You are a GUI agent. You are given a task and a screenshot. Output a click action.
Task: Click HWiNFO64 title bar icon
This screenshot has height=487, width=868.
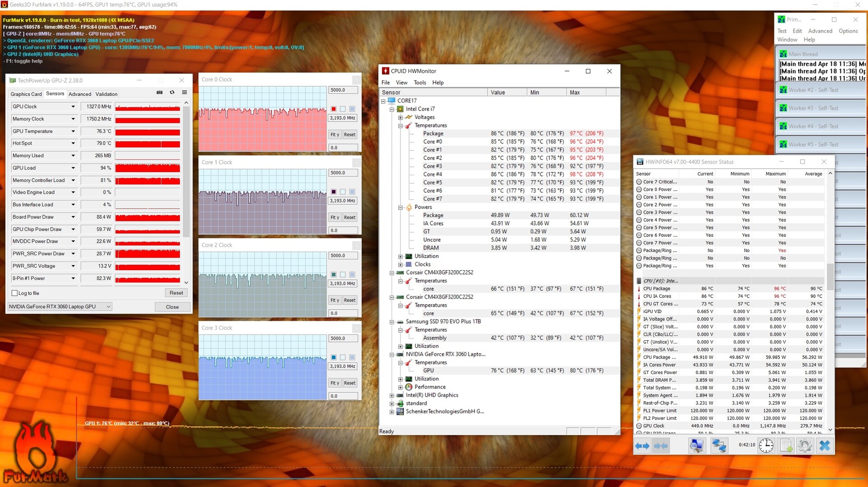pyautogui.click(x=640, y=162)
